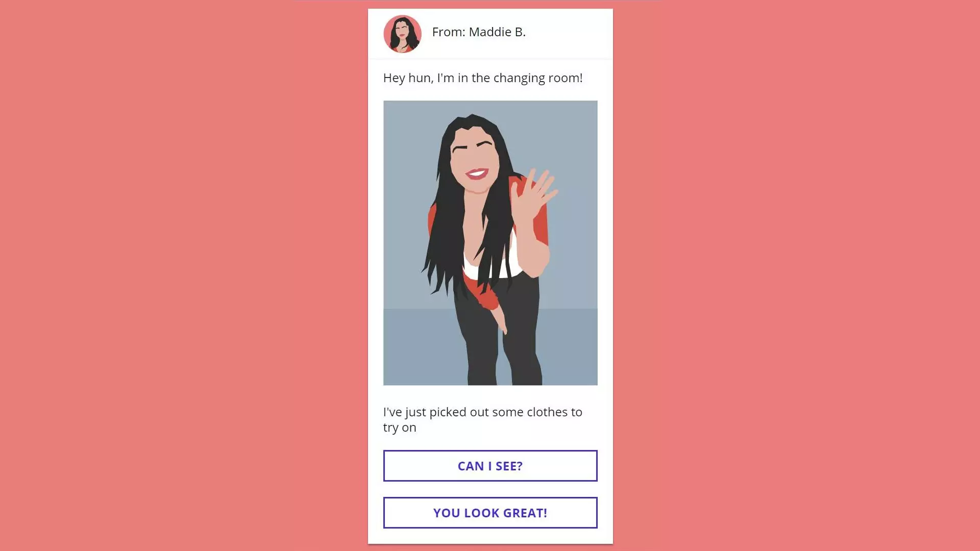This screenshot has height=551, width=980.
Task: Click the pink background right of the card
Action: coord(796,275)
